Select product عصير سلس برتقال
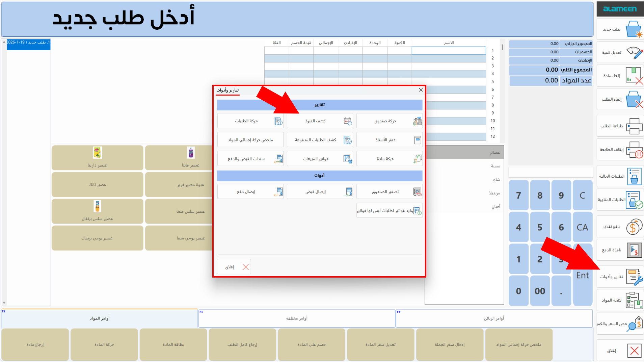This screenshot has height=362, width=644. [x=98, y=211]
